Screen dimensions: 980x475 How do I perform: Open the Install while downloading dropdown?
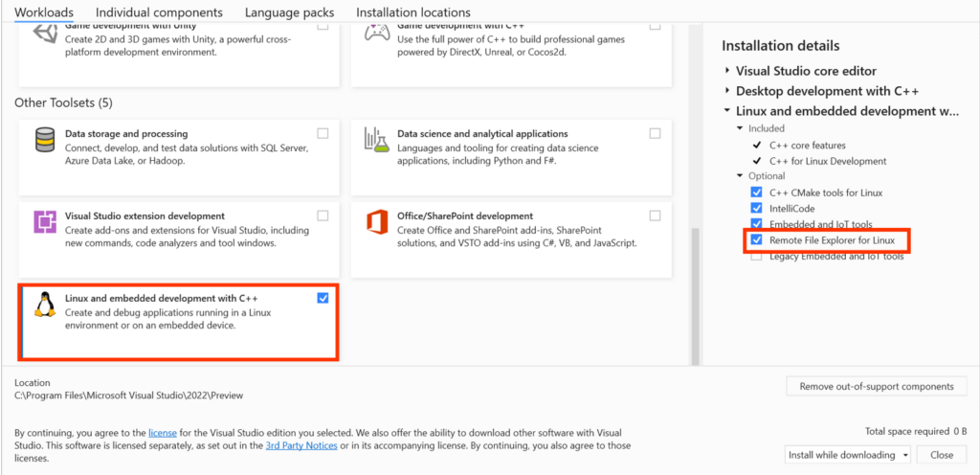847,455
